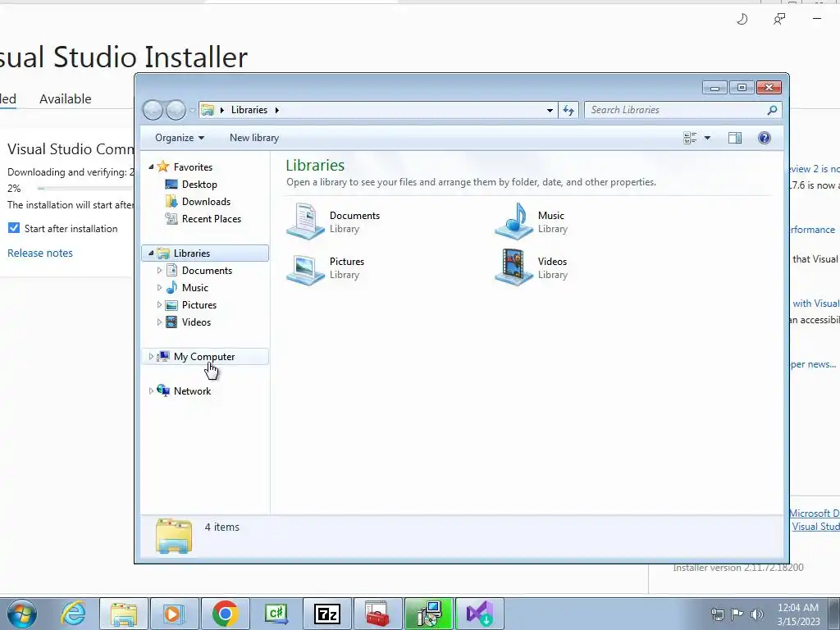
Task: Select Desktop under Favorites
Action: point(199,185)
